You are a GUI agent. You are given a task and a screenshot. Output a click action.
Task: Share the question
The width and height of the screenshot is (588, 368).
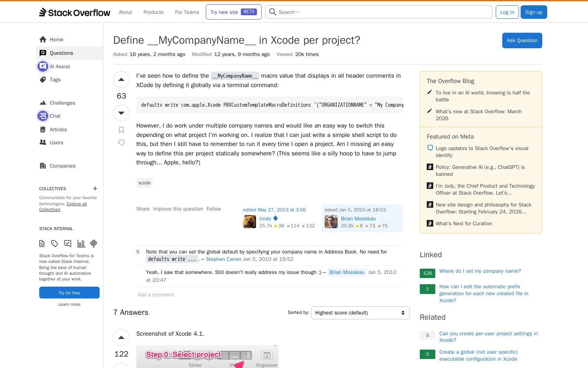click(x=143, y=209)
